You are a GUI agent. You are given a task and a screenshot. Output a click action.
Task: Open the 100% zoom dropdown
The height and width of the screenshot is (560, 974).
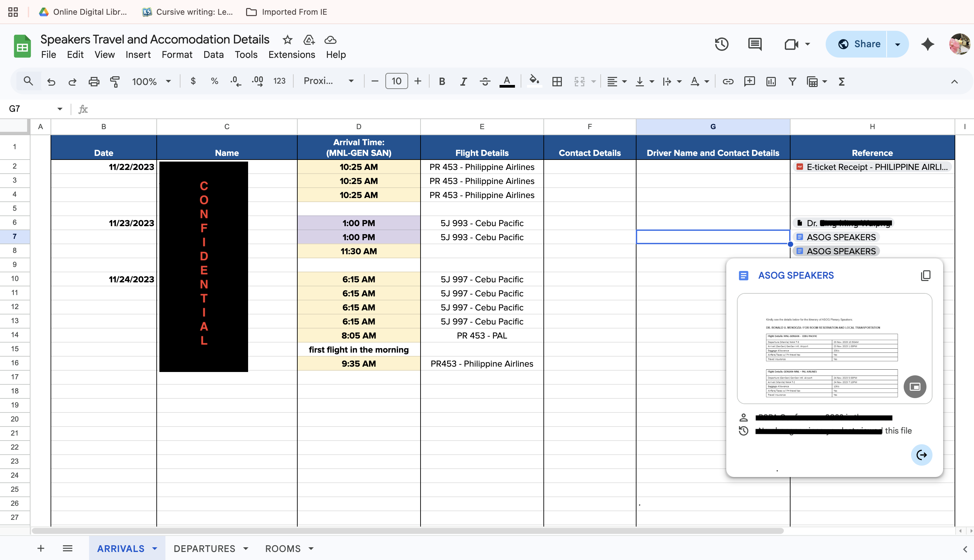(x=151, y=81)
